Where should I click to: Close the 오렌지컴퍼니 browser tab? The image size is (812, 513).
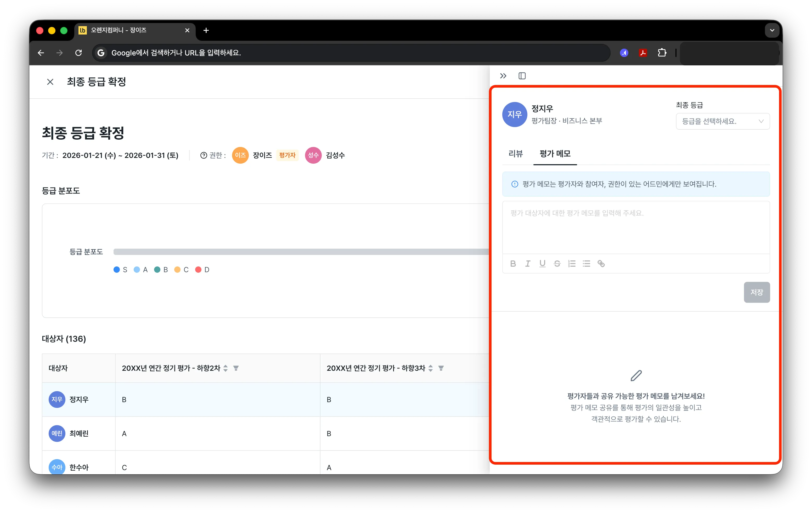[187, 30]
